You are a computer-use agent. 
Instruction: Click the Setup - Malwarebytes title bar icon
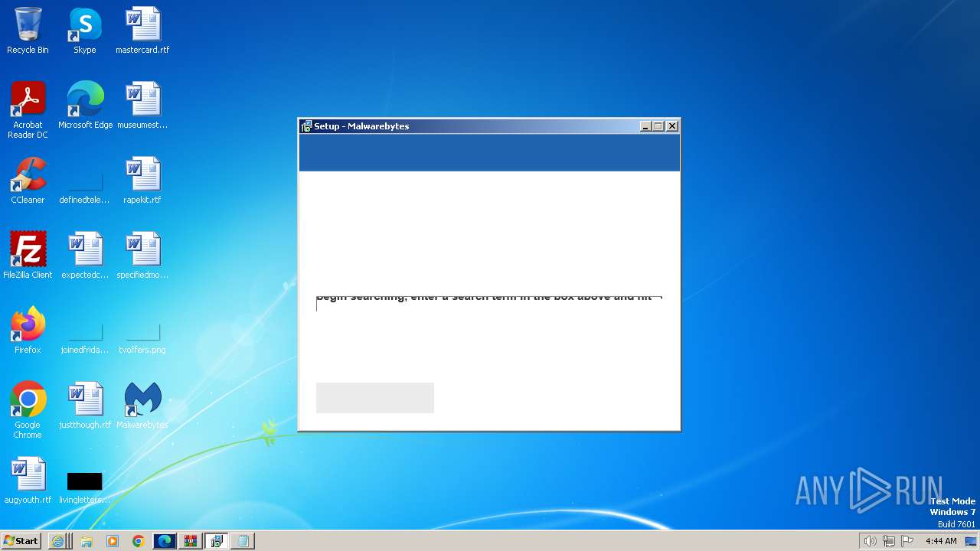pyautogui.click(x=306, y=126)
